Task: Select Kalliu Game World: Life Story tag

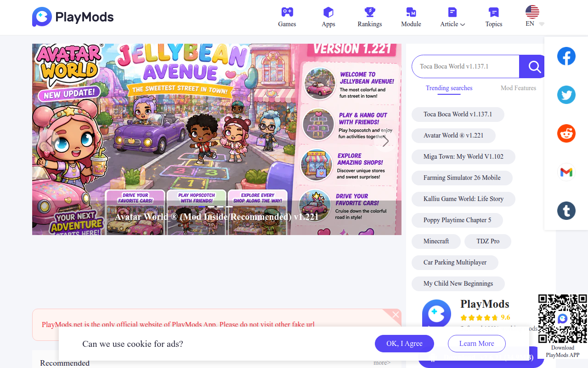Action: point(464,199)
